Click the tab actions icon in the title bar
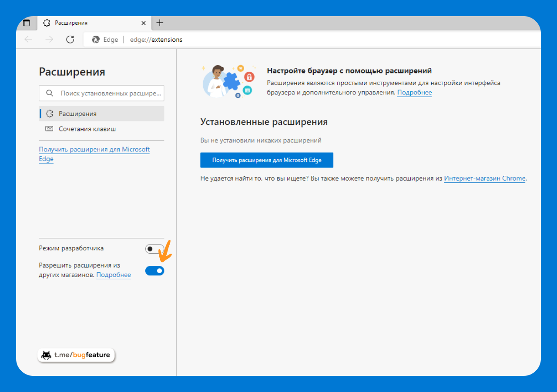The width and height of the screenshot is (557, 392). click(27, 23)
